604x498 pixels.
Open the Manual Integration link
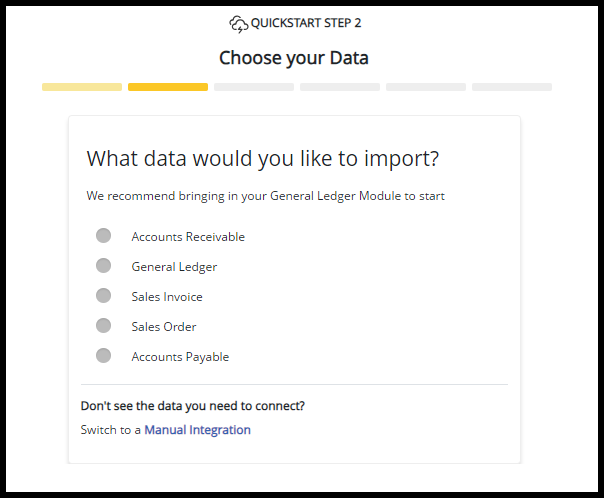click(x=197, y=430)
